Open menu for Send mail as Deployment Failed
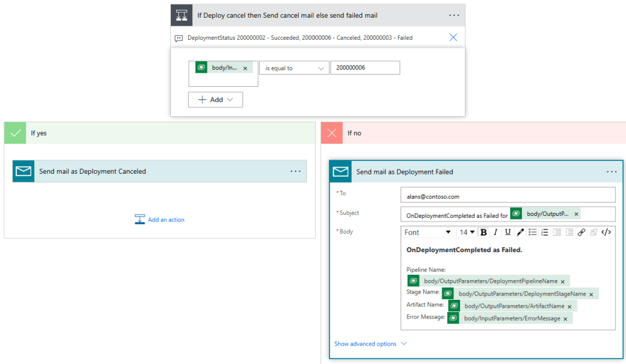 coord(611,172)
